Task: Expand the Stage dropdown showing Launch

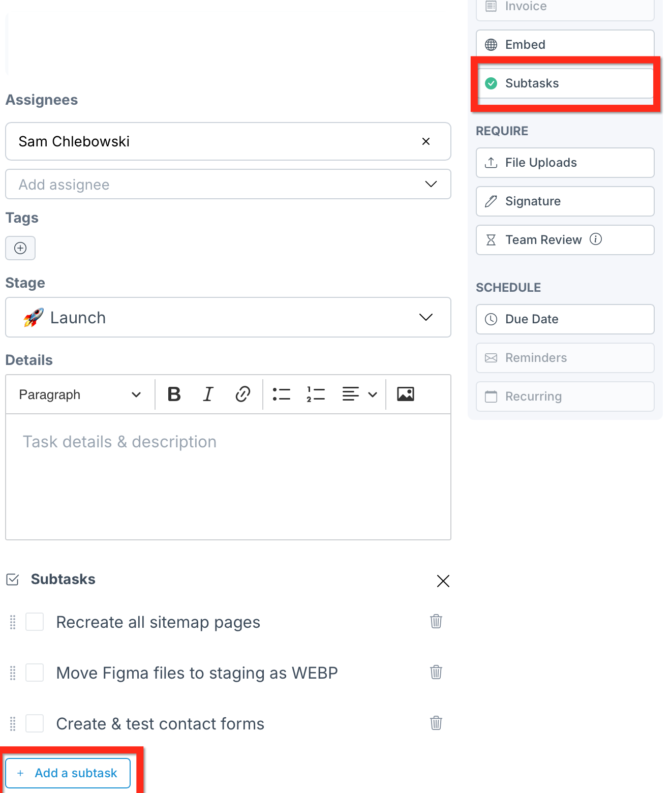Action: pos(228,317)
